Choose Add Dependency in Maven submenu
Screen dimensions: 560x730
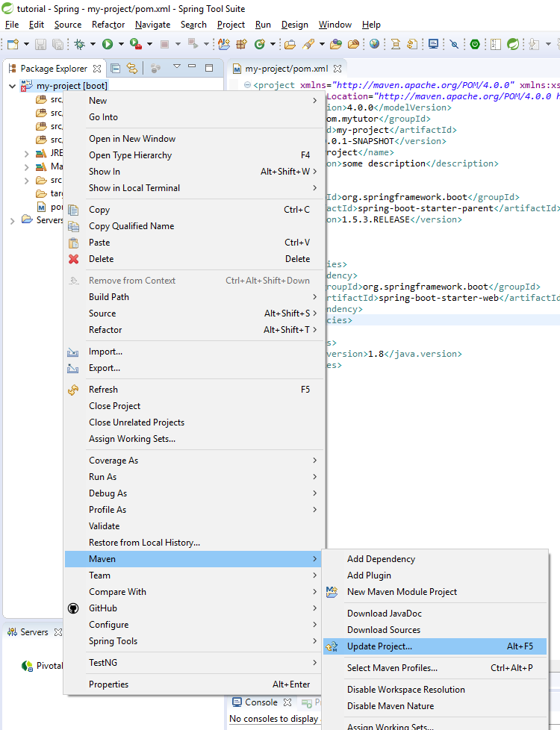pyautogui.click(x=435, y=558)
